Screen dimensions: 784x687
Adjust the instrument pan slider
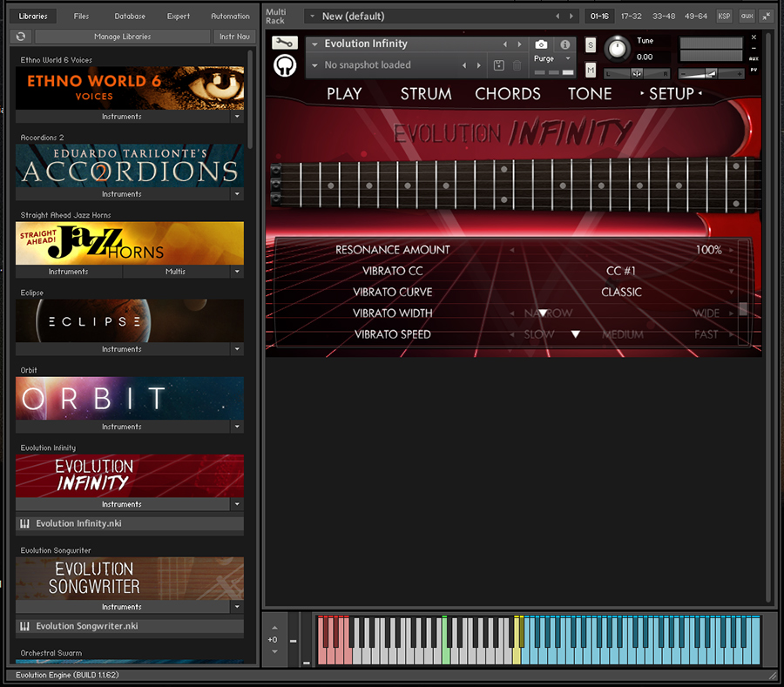[637, 74]
